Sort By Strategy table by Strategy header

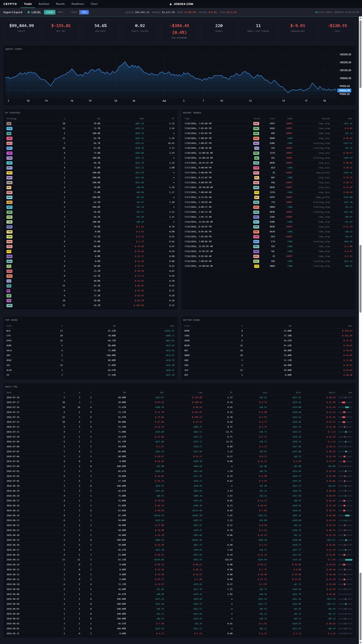pyautogui.click(x=12, y=119)
